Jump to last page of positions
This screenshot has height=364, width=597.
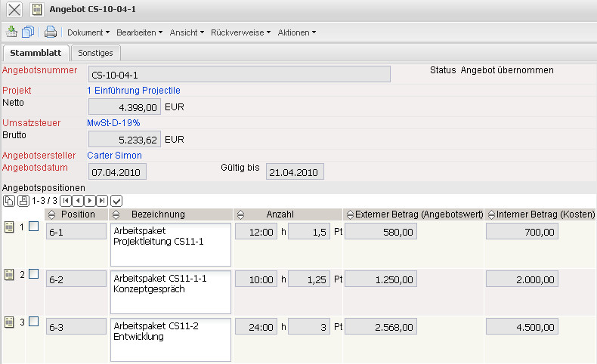click(x=102, y=200)
